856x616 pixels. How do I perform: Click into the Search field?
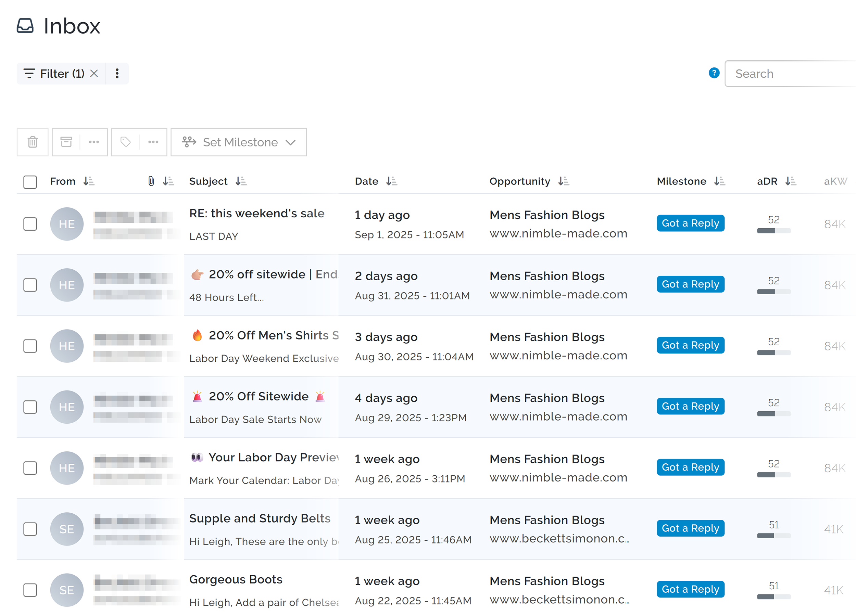(790, 74)
